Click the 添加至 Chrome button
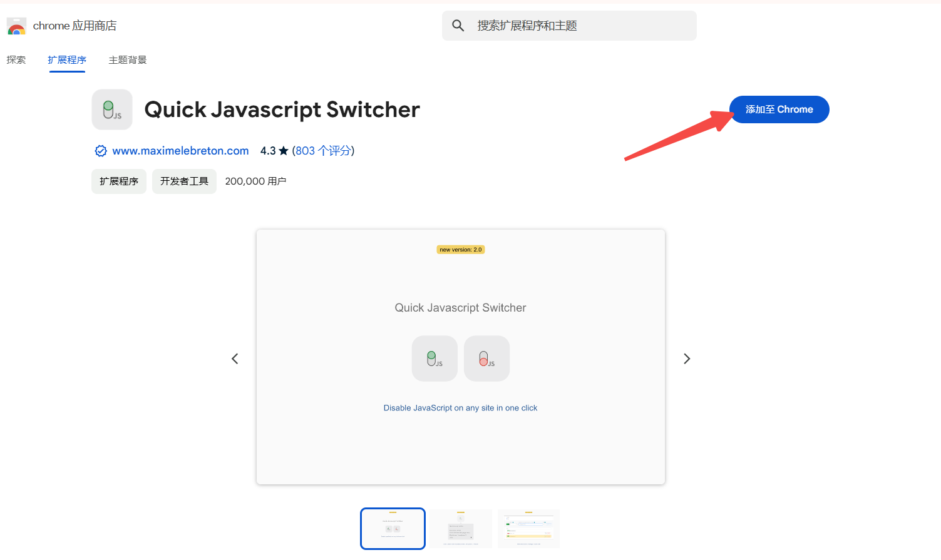Viewport: 941px width, 560px height. pos(779,109)
